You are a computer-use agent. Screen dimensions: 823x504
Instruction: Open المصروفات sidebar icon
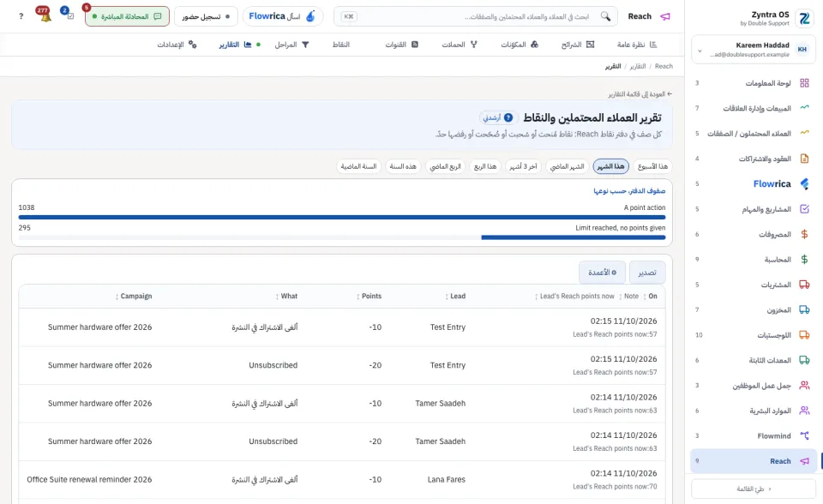tap(804, 234)
